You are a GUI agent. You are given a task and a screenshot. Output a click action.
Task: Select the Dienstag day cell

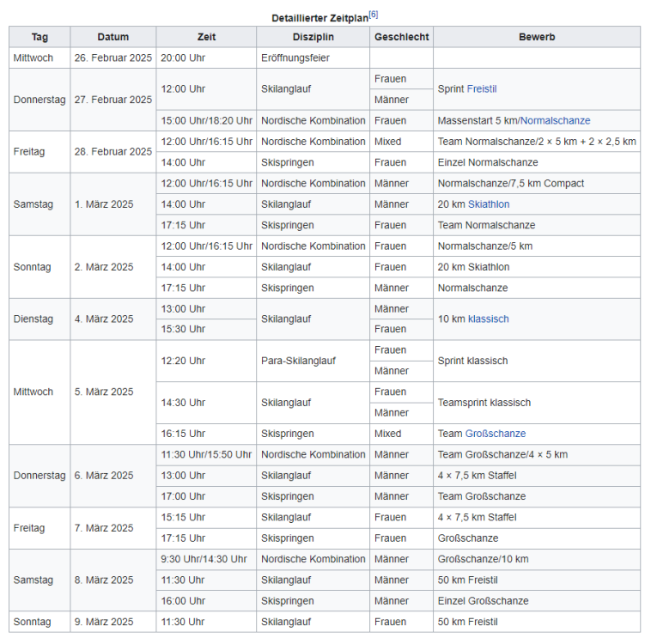33,319
